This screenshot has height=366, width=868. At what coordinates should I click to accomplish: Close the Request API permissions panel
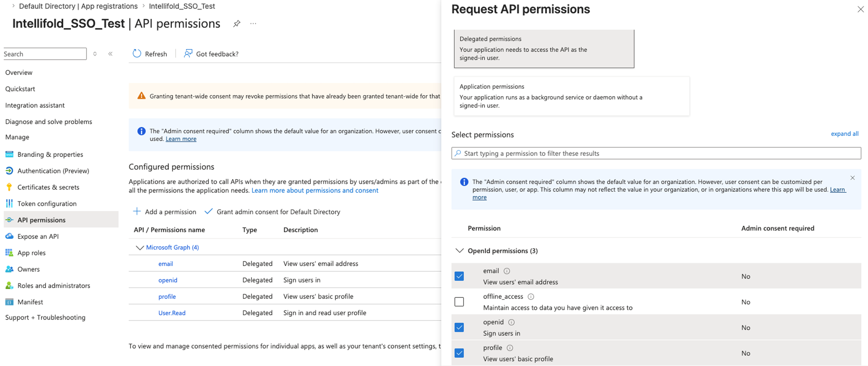[x=860, y=9]
